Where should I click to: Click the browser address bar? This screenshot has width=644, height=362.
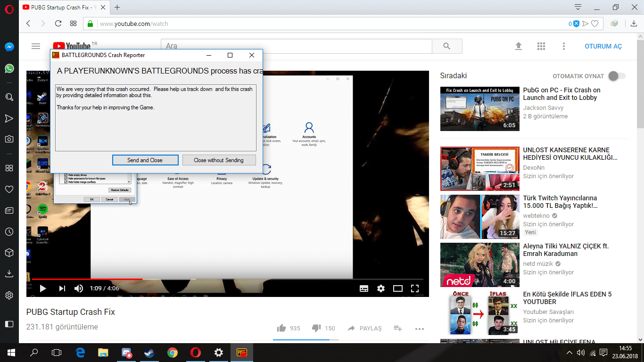coord(326,24)
